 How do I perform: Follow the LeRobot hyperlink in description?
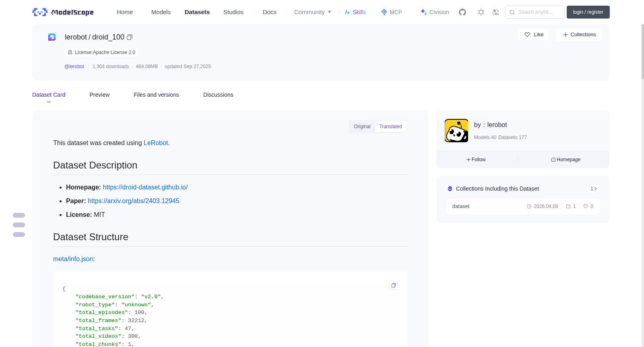pos(156,143)
